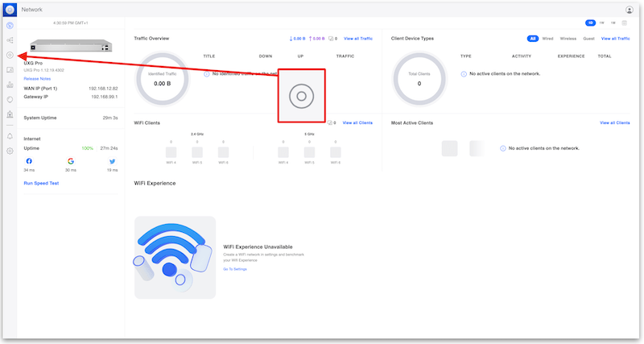Click the TYPE column header
Image resolution: width=644 pixels, height=344 pixels.
coord(466,56)
